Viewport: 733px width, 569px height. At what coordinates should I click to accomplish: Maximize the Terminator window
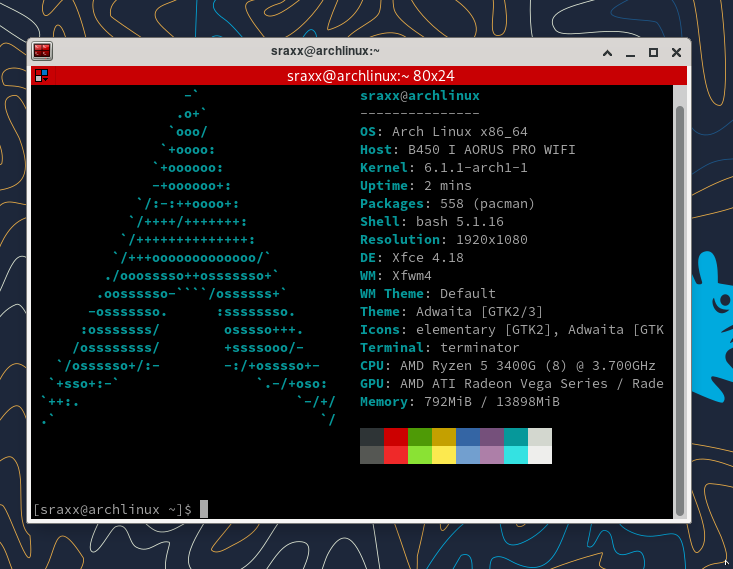click(x=653, y=51)
